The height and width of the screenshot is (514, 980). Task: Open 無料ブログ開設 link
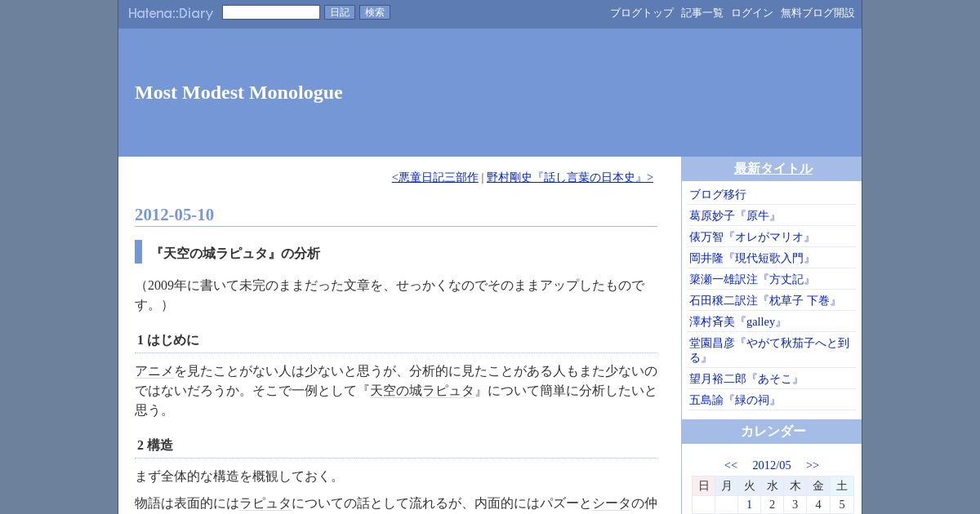[x=817, y=13]
